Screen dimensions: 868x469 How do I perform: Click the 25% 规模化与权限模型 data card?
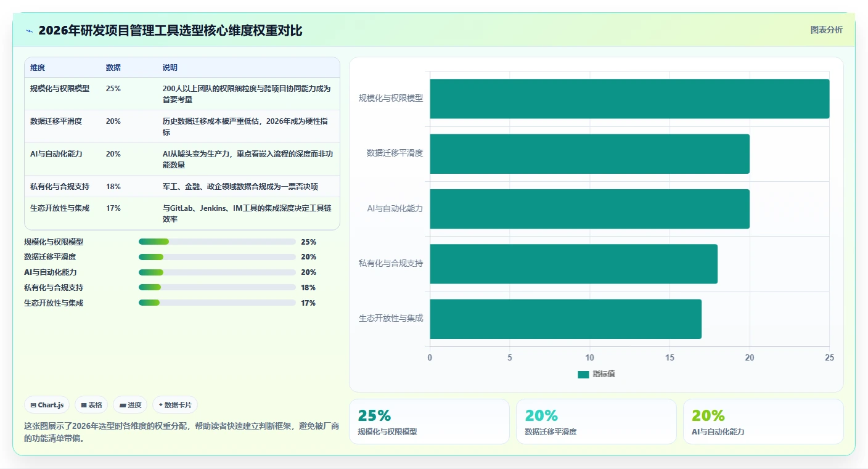pos(429,422)
